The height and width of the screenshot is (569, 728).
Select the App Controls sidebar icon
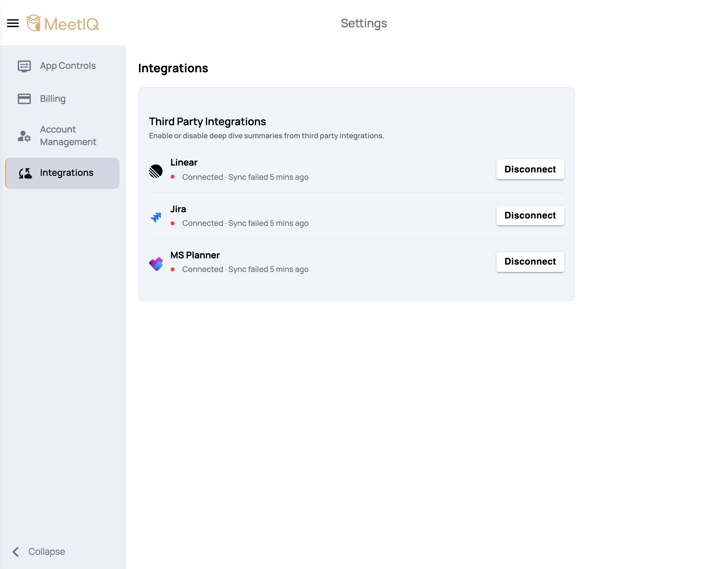click(24, 66)
